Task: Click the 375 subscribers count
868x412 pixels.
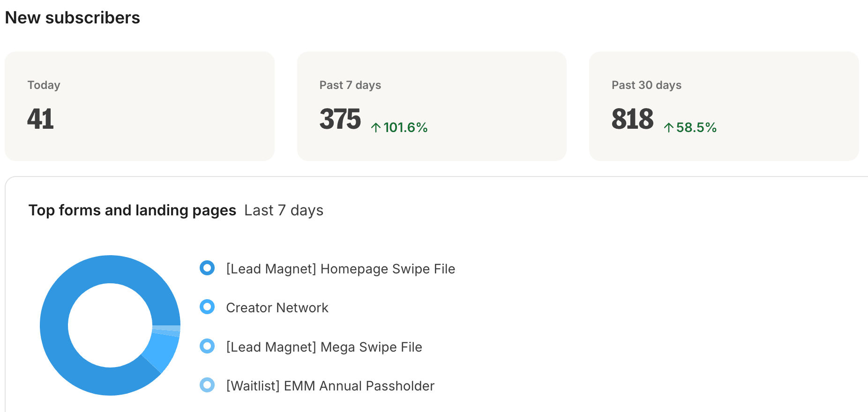Action: [x=340, y=119]
